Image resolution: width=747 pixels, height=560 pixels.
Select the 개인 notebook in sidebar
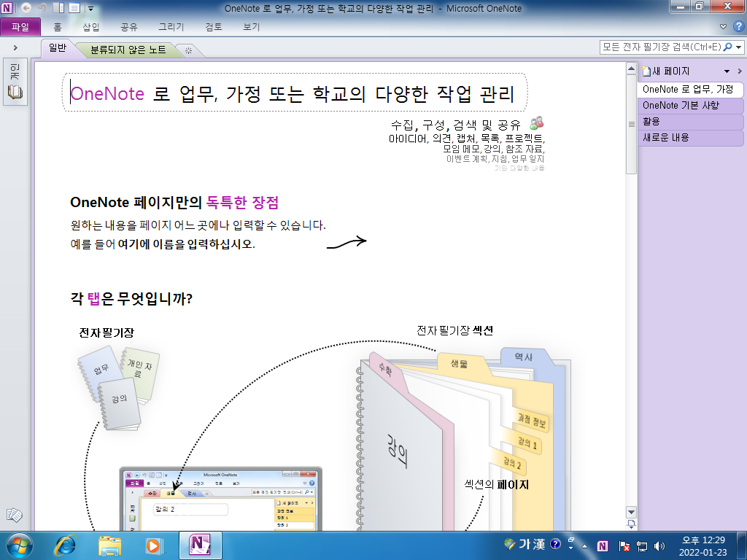click(15, 82)
